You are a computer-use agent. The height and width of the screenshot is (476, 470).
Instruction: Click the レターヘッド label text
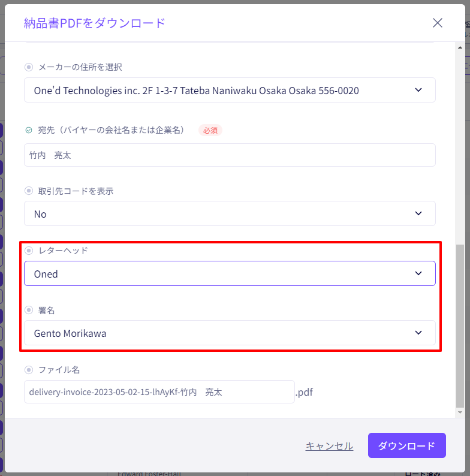tap(63, 251)
